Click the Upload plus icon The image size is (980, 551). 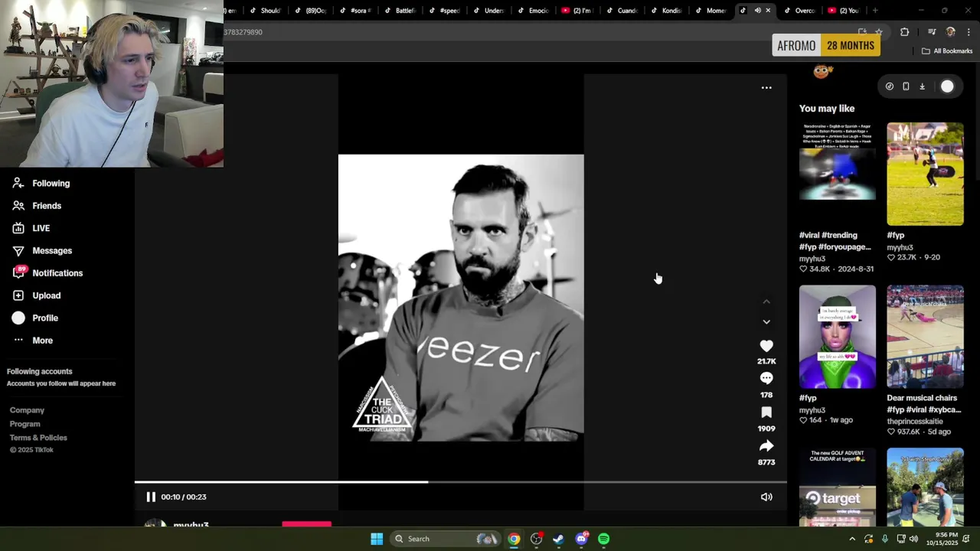click(x=18, y=295)
